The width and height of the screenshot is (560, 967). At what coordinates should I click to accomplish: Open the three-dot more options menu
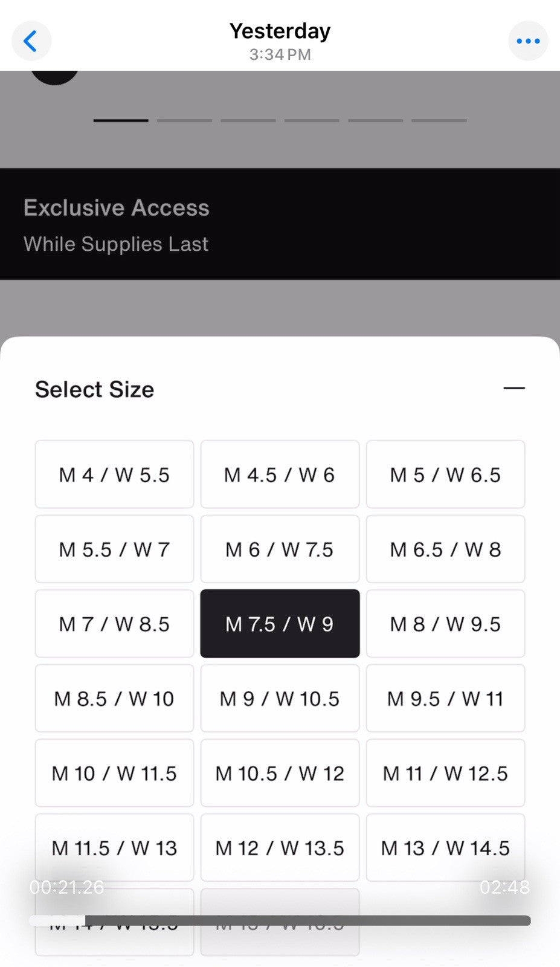(528, 41)
